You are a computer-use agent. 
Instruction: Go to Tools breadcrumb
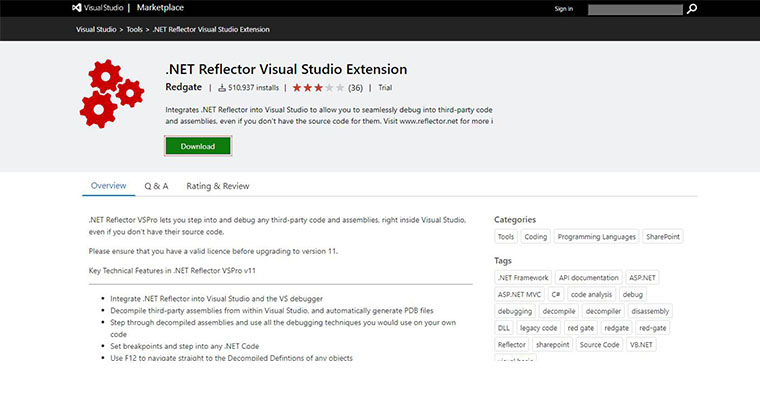point(134,30)
